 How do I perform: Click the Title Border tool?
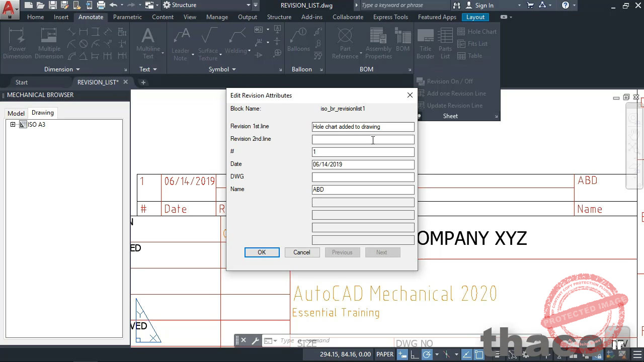click(426, 43)
